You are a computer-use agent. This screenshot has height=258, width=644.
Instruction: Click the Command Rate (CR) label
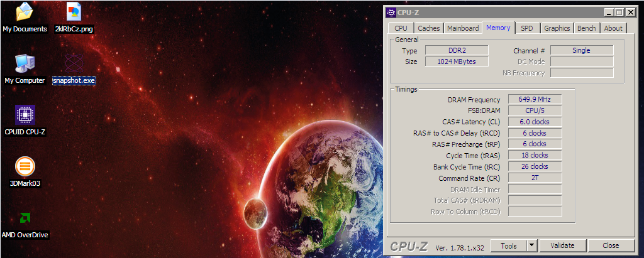point(469,178)
